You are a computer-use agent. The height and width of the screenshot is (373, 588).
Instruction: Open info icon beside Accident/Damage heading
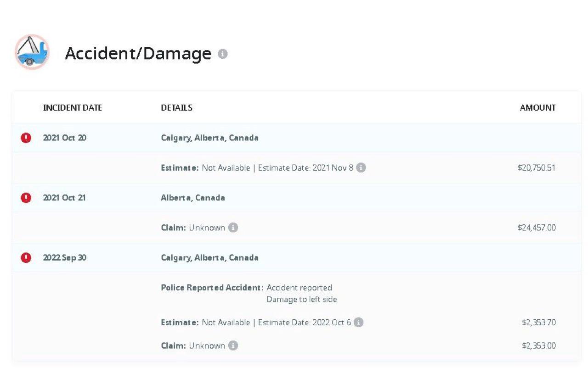223,54
